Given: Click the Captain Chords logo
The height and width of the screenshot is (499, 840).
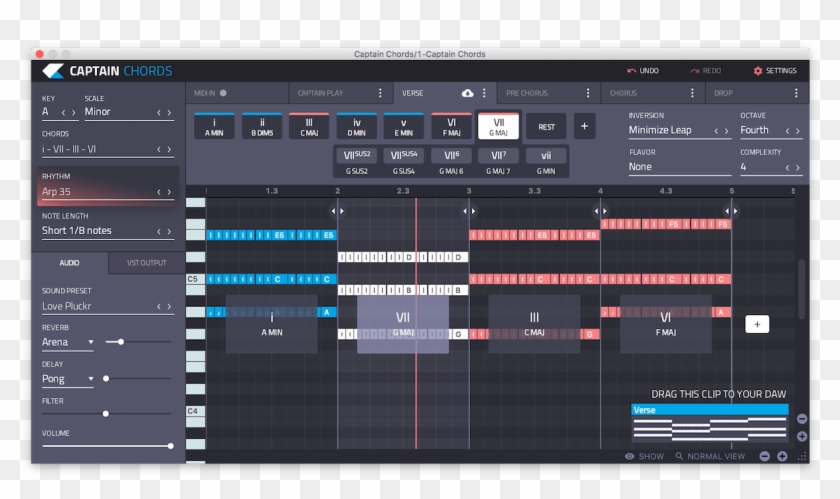Looking at the screenshot, I should [107, 71].
